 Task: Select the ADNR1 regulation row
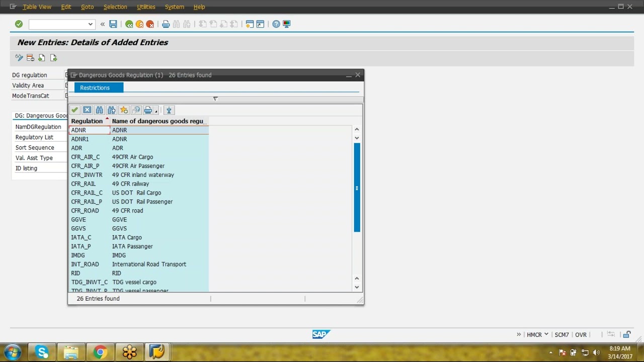(x=138, y=139)
